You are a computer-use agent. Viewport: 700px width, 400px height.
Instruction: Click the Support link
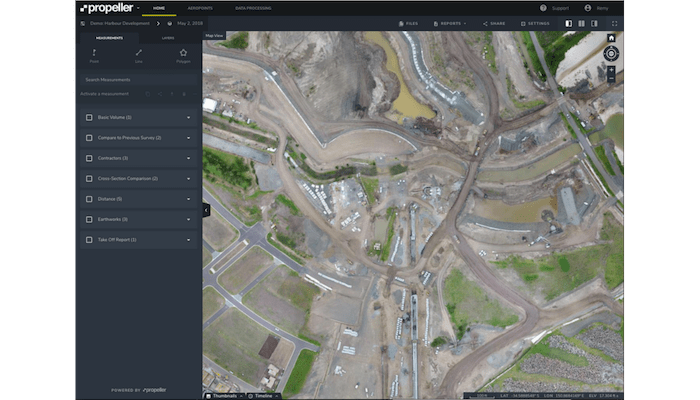560,8
